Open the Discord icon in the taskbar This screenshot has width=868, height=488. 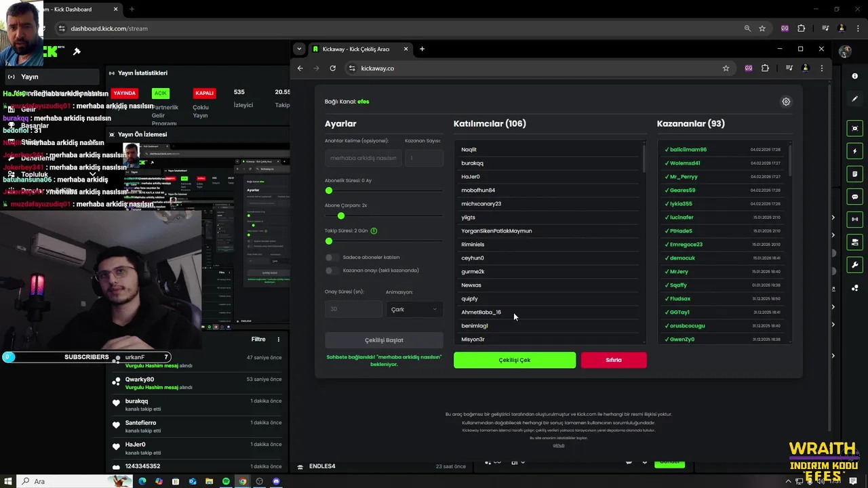[x=276, y=481]
